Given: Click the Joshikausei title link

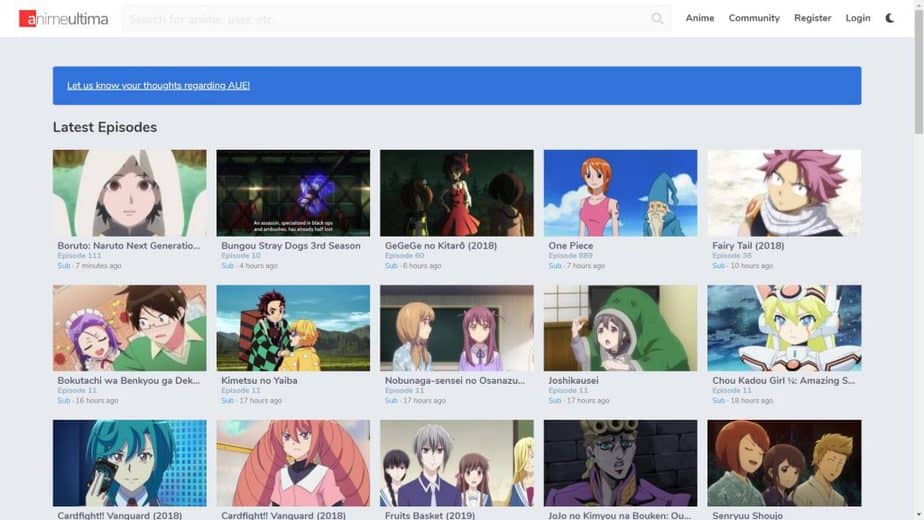Looking at the screenshot, I should 573,380.
